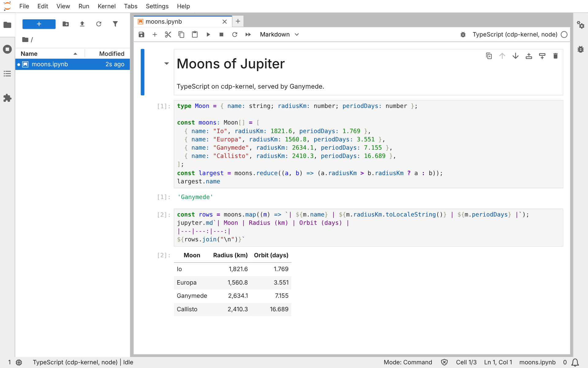Save the notebook with the floppy icon

tap(141, 35)
